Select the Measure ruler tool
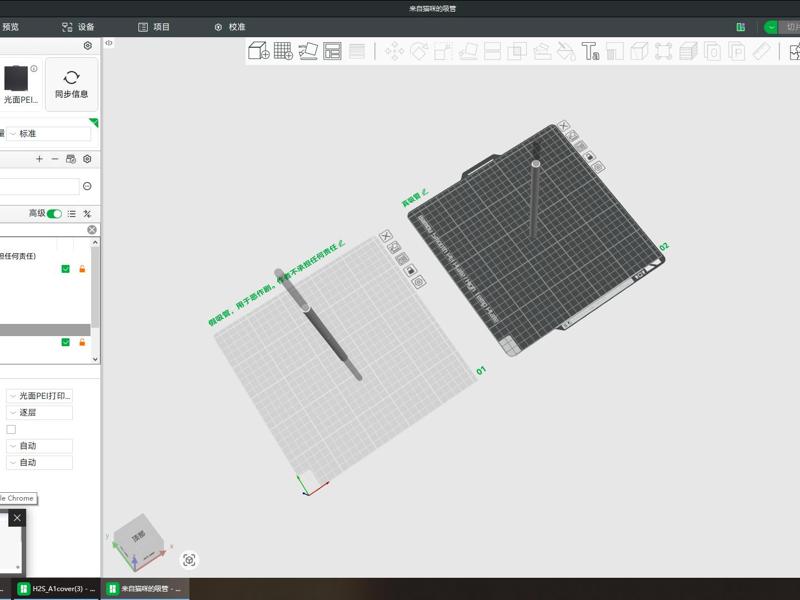Screen dimensions: 800x600 click(761, 51)
